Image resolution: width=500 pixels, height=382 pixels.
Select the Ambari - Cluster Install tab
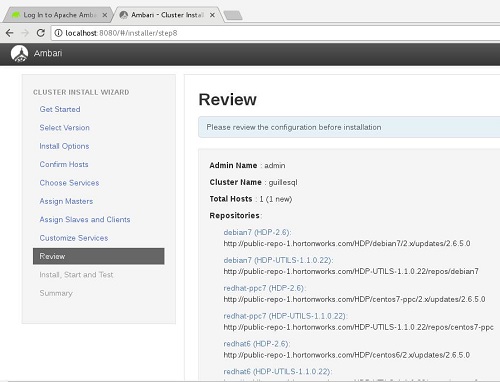click(167, 15)
